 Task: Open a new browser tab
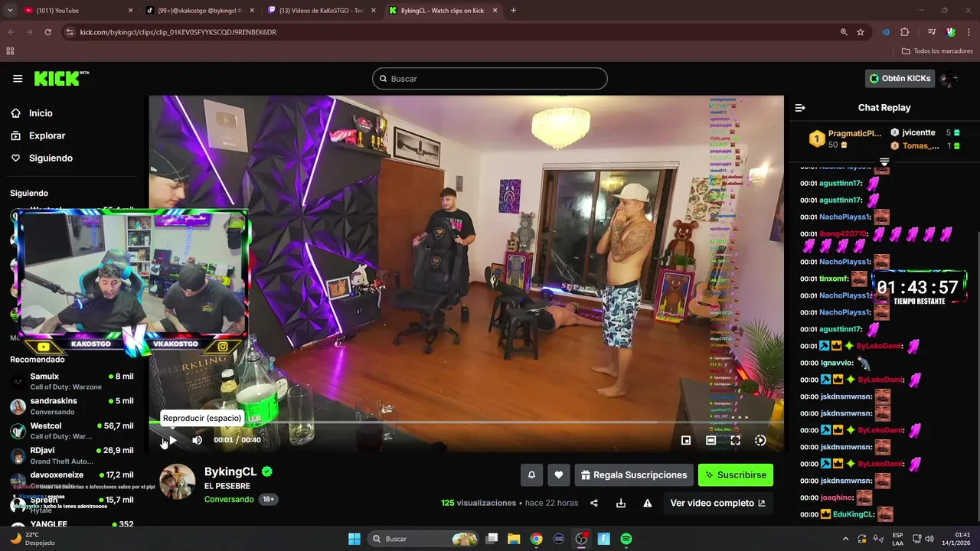pos(513,11)
